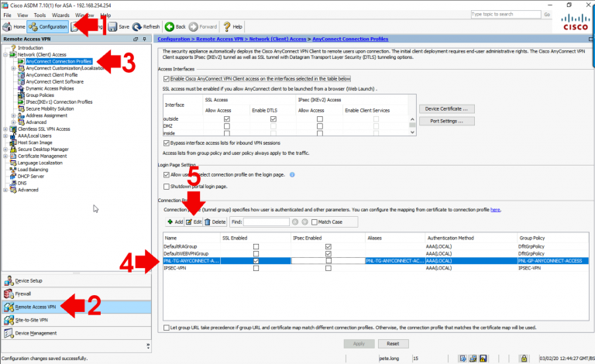
Task: Open the Tools menu
Action: (40, 15)
